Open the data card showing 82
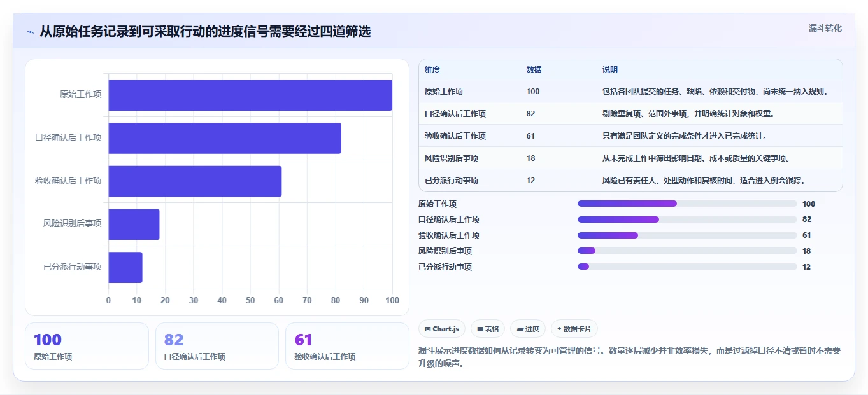This screenshot has height=395, width=868. coord(217,346)
